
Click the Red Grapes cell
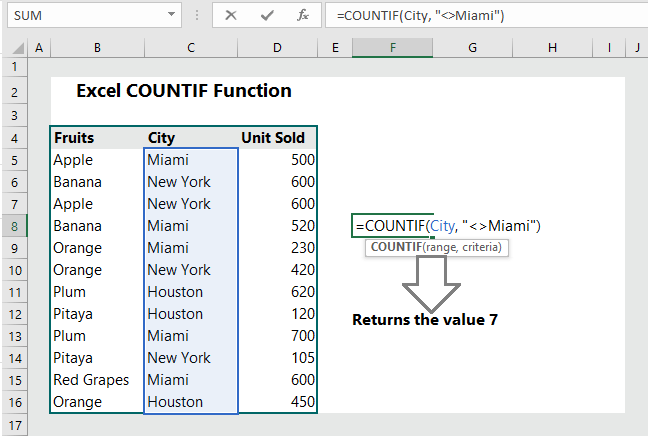(x=97, y=380)
